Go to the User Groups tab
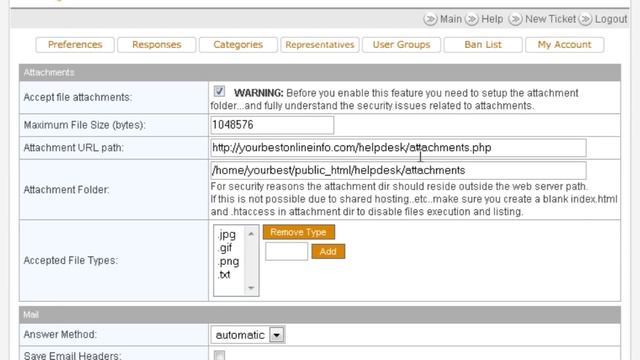The width and height of the screenshot is (640, 360). [401, 44]
